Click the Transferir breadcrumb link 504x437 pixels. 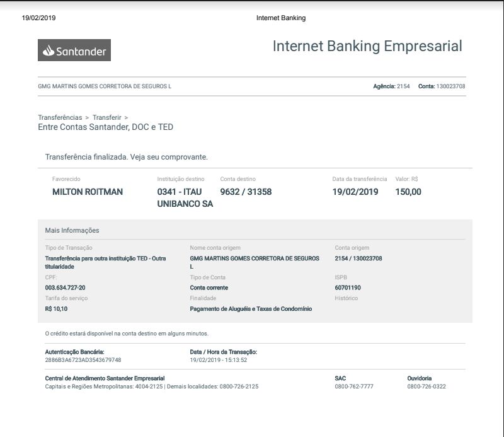[x=106, y=117]
